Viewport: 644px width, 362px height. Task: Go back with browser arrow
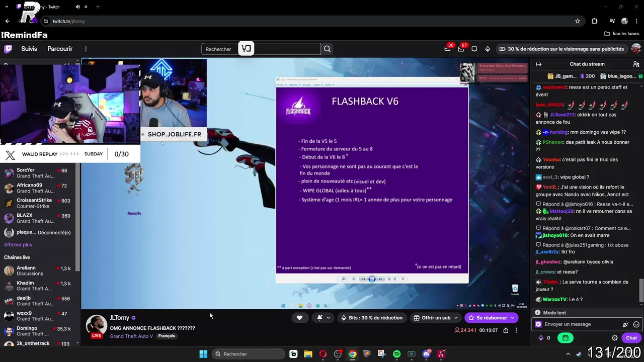pyautogui.click(x=7, y=21)
